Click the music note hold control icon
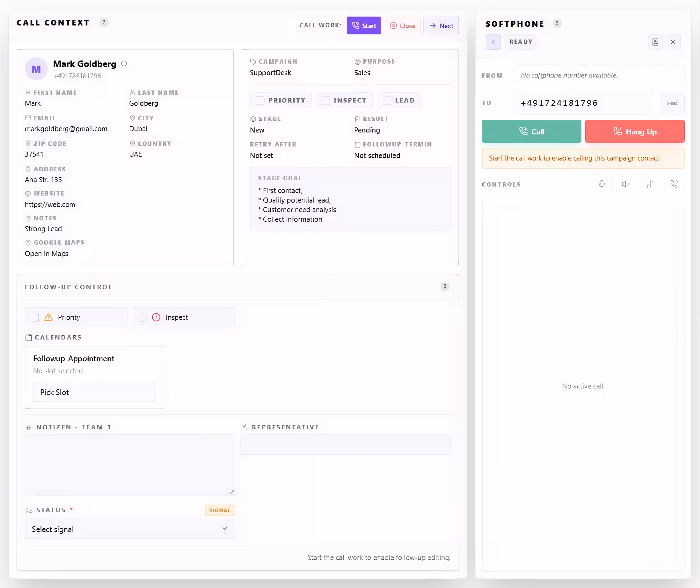Viewport: 700px width, 588px height. [650, 184]
